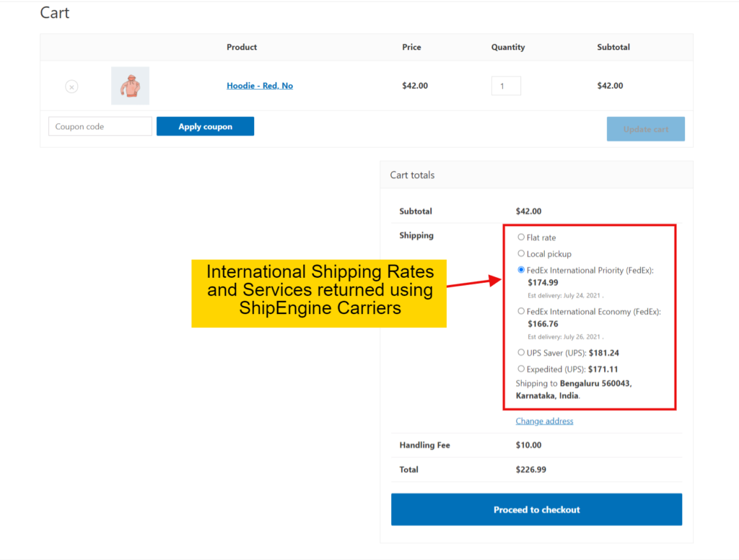
Task: Keep FedEx International Priority selected
Action: click(x=521, y=269)
